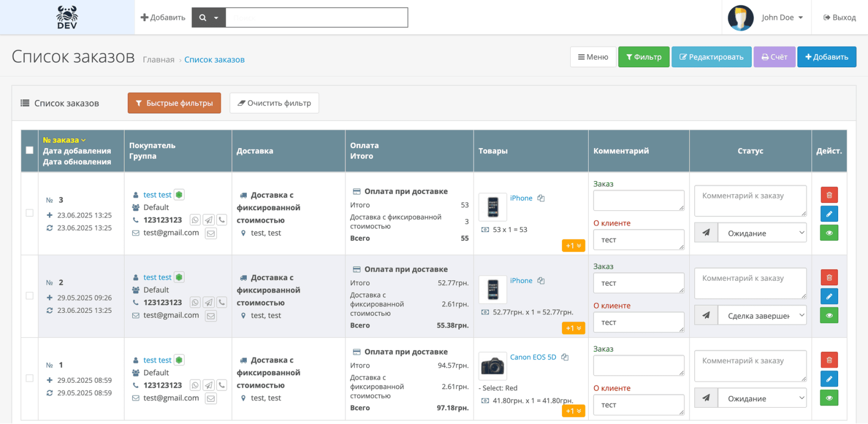Screen dimensions: 868x424
Task: Click the blue Добавить button
Action: pos(827,57)
